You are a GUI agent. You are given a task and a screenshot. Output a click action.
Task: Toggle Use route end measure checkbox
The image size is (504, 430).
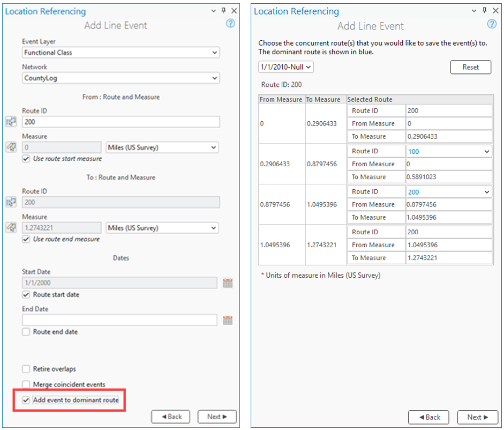click(x=26, y=239)
